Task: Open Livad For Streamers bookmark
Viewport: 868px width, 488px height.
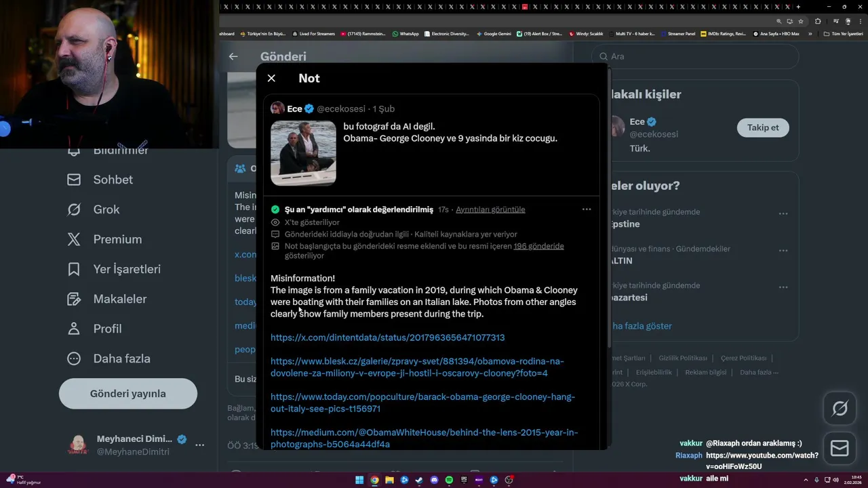Action: coord(313,33)
